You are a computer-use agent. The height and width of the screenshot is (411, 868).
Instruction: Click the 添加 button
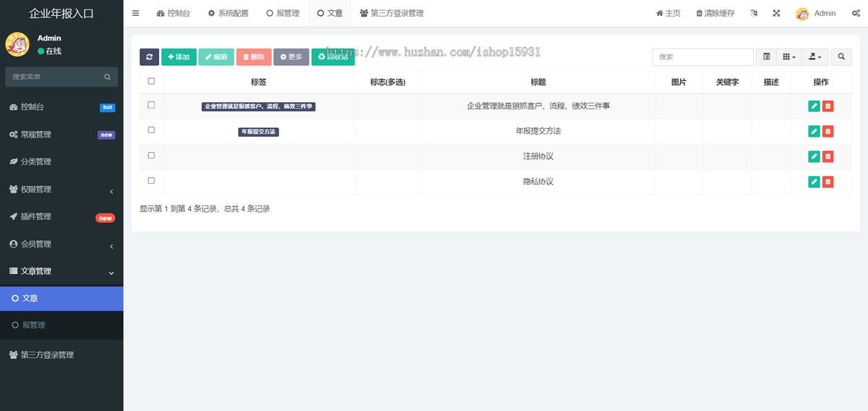tap(179, 57)
